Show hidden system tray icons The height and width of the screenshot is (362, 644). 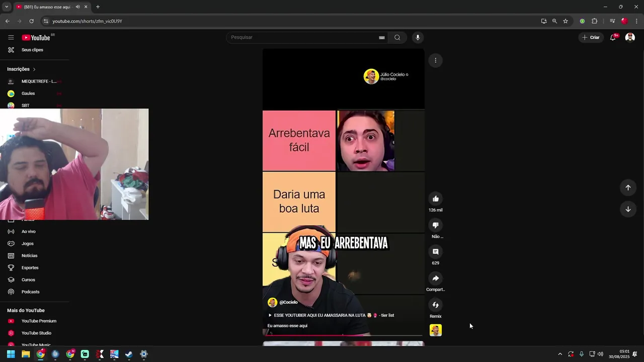[560, 354]
